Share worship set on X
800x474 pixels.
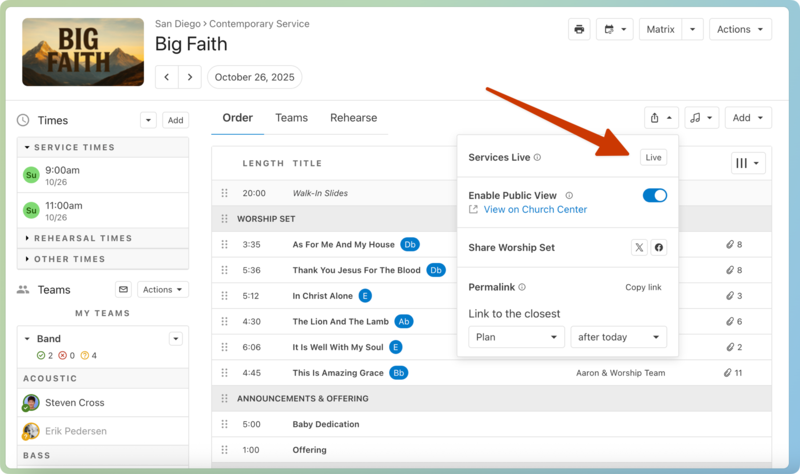639,248
